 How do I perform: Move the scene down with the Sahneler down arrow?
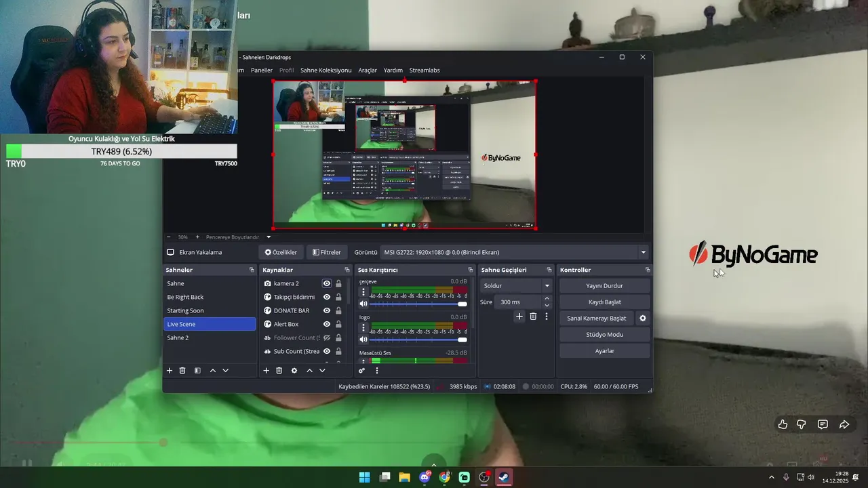point(226,371)
